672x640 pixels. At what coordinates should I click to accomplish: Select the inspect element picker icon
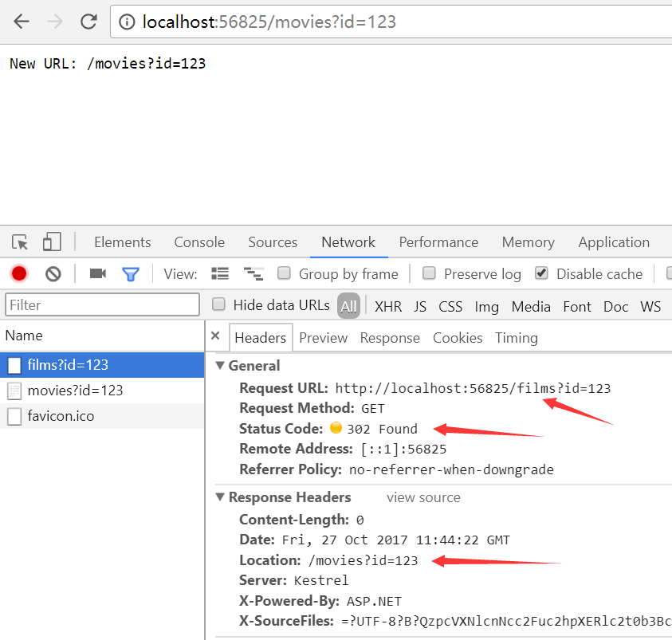21,242
